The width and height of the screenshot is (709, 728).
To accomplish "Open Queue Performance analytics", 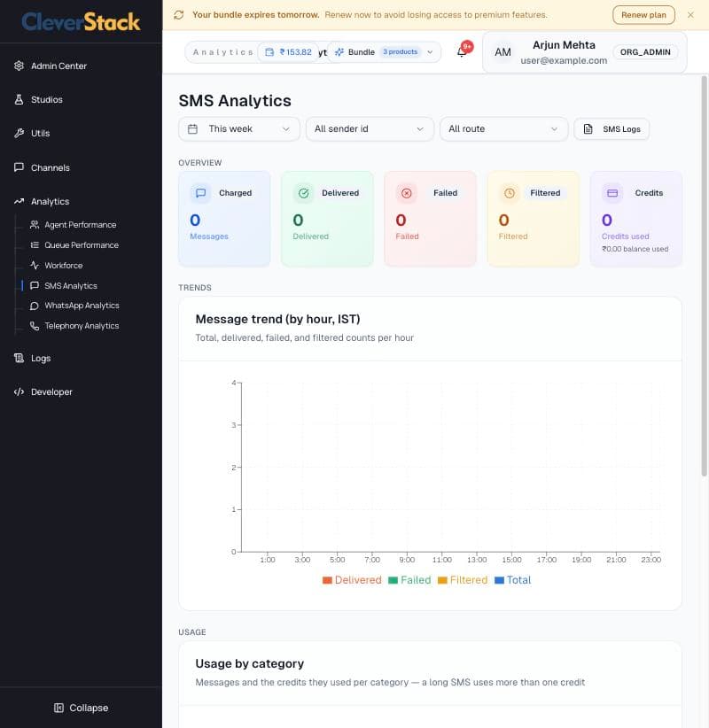I will pyautogui.click(x=74, y=245).
